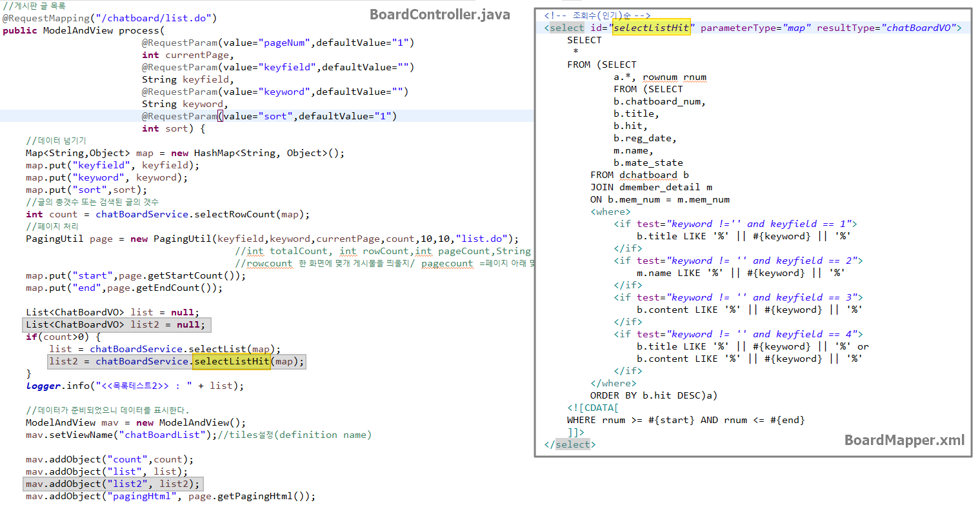
Task: Click the 'JOIN dmember_detail m' line
Action: click(651, 187)
